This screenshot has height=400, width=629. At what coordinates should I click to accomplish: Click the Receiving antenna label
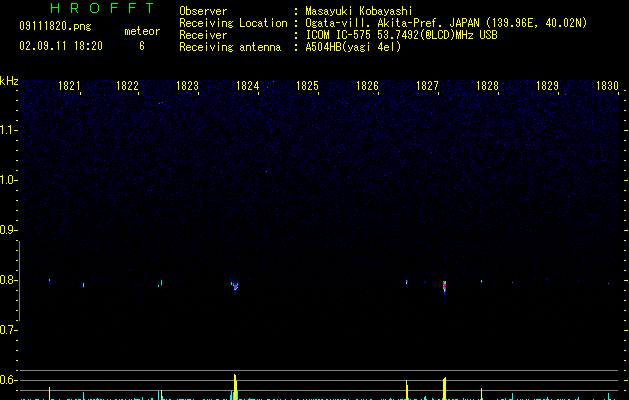coord(230,47)
